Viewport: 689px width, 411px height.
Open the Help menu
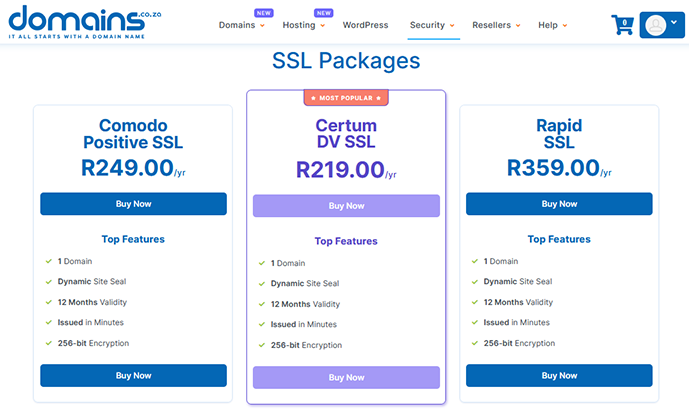coord(552,25)
